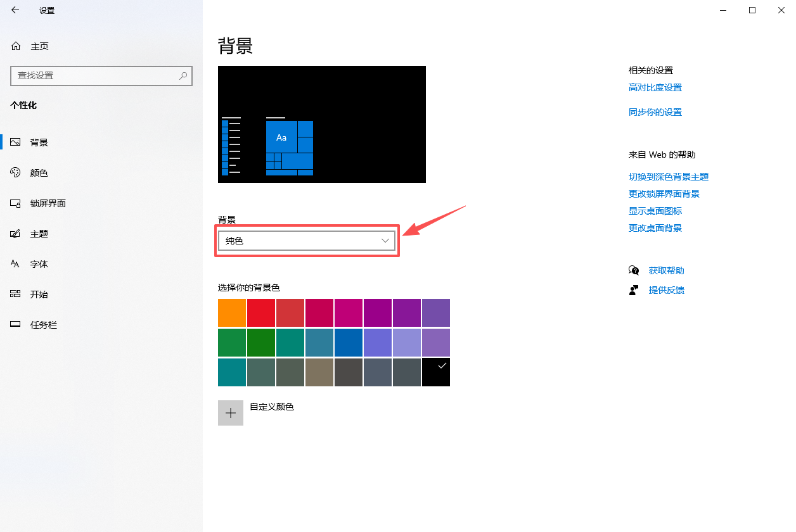Click the plus icon for custom color
The width and height of the screenshot is (796, 532).
click(x=231, y=413)
